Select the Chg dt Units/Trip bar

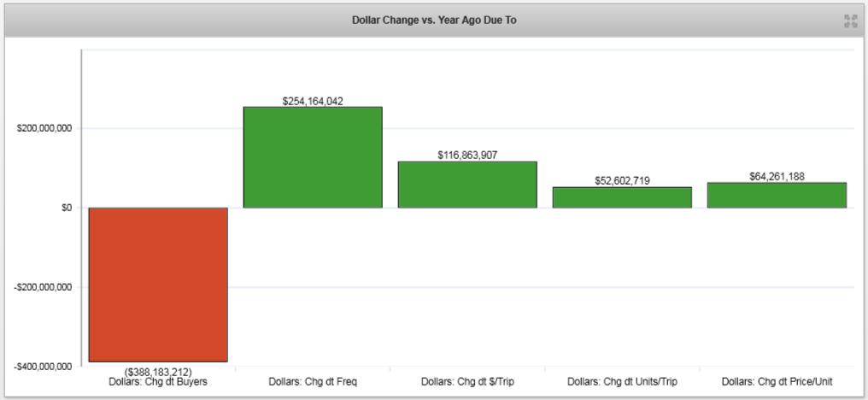tap(622, 197)
